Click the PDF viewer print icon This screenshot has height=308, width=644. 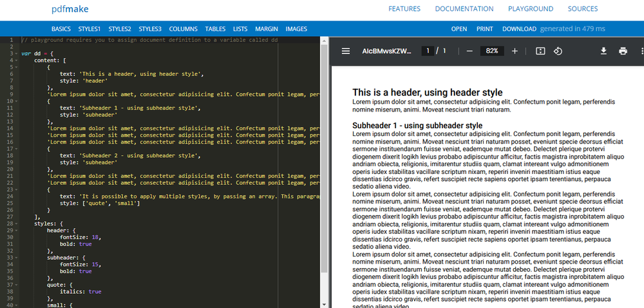tap(623, 51)
